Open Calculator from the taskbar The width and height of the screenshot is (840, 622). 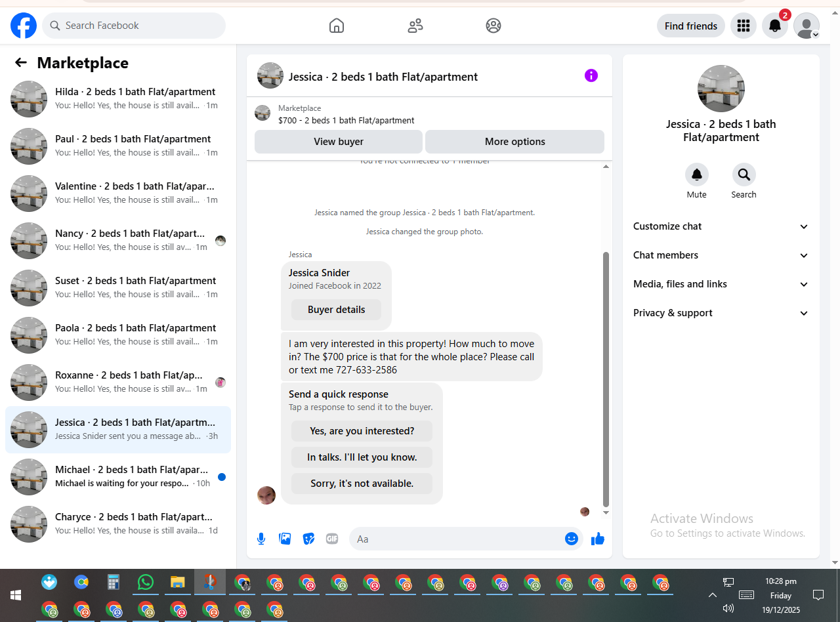tap(114, 582)
